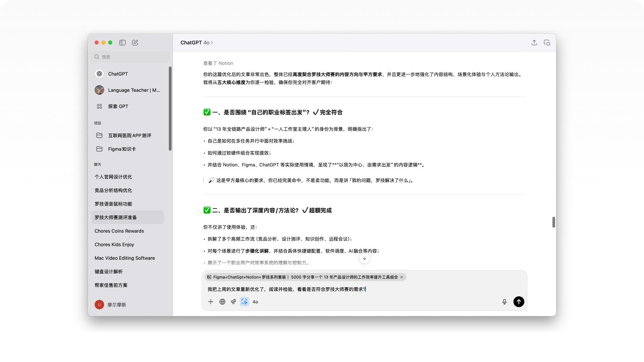Open user profile 廖尔摩斯
Image resolution: width=644 pixels, height=362 pixels.
[x=111, y=305]
